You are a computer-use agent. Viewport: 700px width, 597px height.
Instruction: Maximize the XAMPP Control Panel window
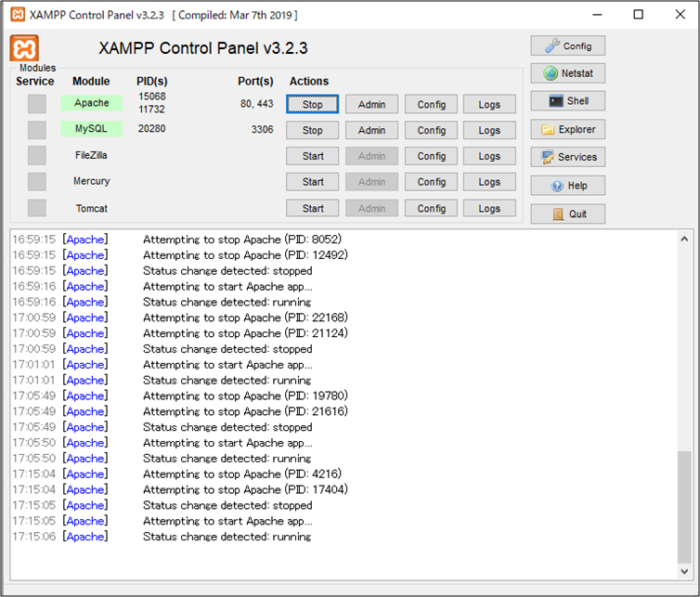coord(639,15)
